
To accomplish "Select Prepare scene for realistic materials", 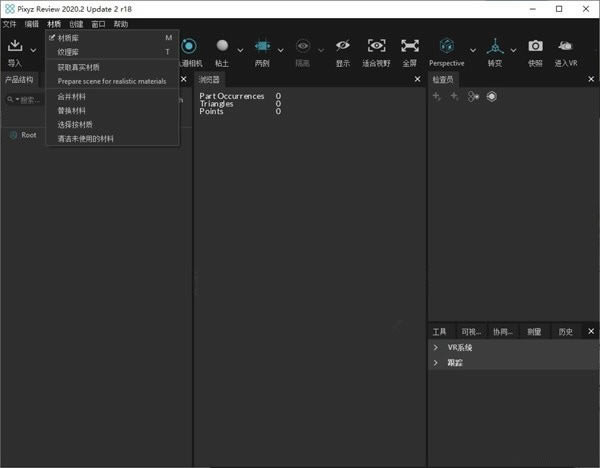I will (x=112, y=81).
